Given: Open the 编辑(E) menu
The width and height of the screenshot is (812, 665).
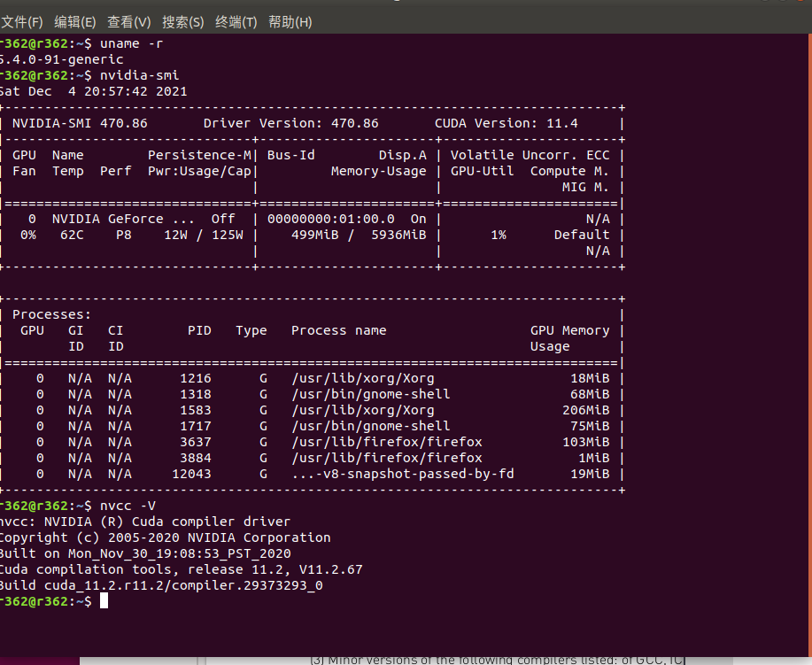Looking at the screenshot, I should coord(75,22).
